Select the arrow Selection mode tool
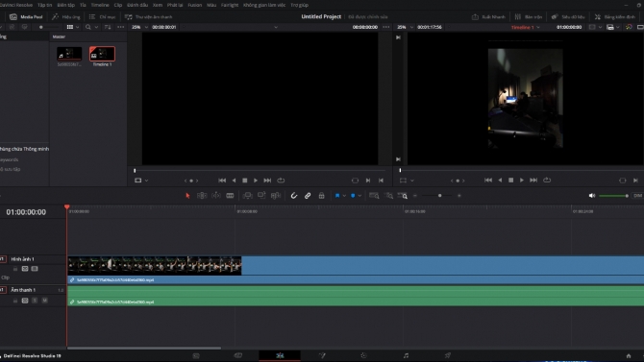Image resolution: width=644 pixels, height=362 pixels. 187,196
